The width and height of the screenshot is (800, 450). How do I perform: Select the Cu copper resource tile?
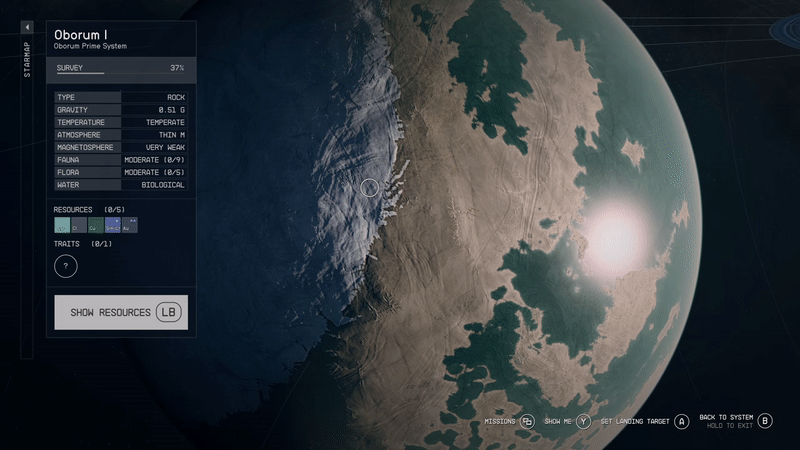click(96, 226)
